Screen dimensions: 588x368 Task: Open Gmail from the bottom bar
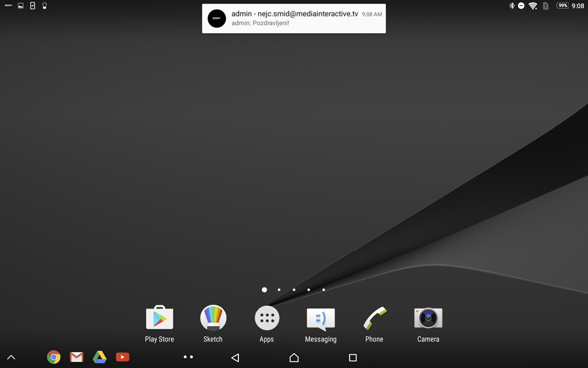point(77,357)
